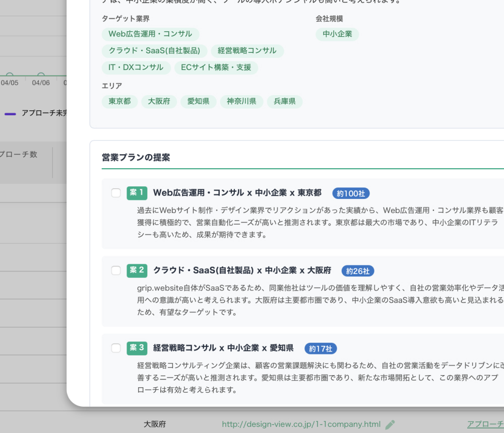The image size is (504, 433).
Task: Select the 東京都 area tag
Action: click(119, 101)
